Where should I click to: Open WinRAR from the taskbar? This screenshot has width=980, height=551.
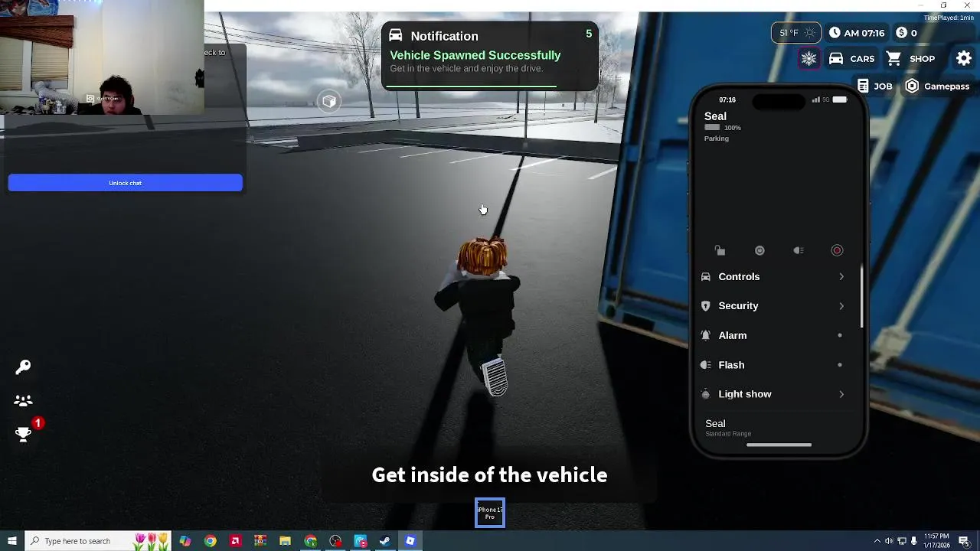pyautogui.click(x=260, y=541)
